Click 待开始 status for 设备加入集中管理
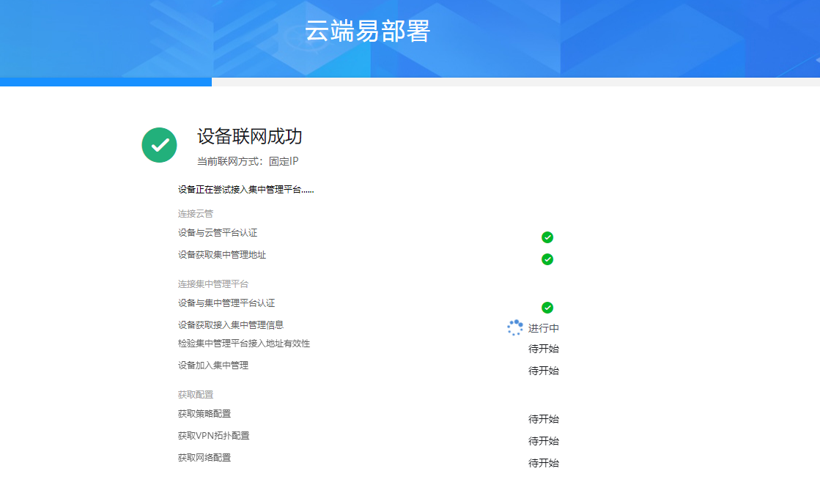This screenshot has width=820, height=504. click(543, 371)
